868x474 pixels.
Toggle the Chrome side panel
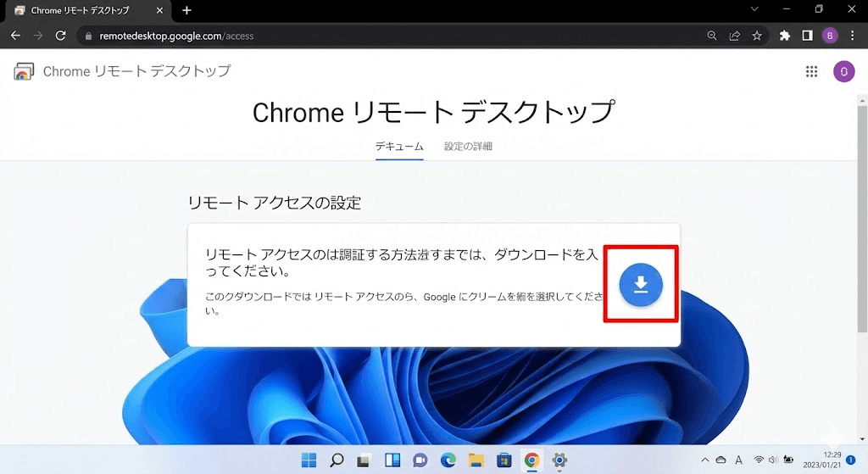(x=807, y=36)
